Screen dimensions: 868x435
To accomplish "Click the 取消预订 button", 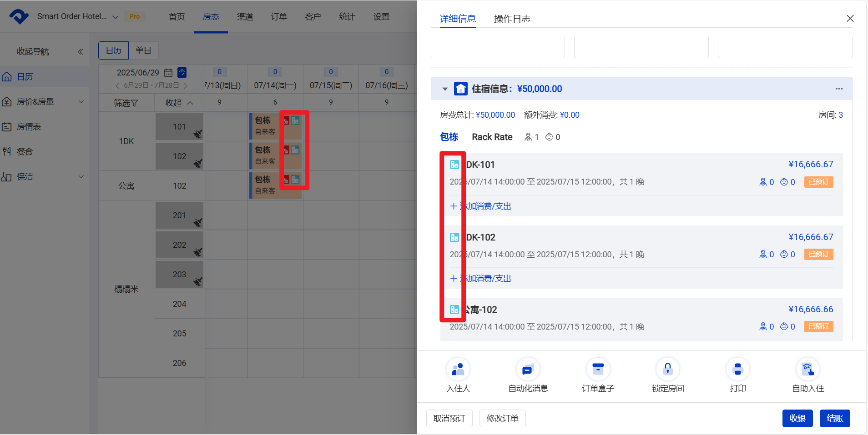I will click(449, 418).
